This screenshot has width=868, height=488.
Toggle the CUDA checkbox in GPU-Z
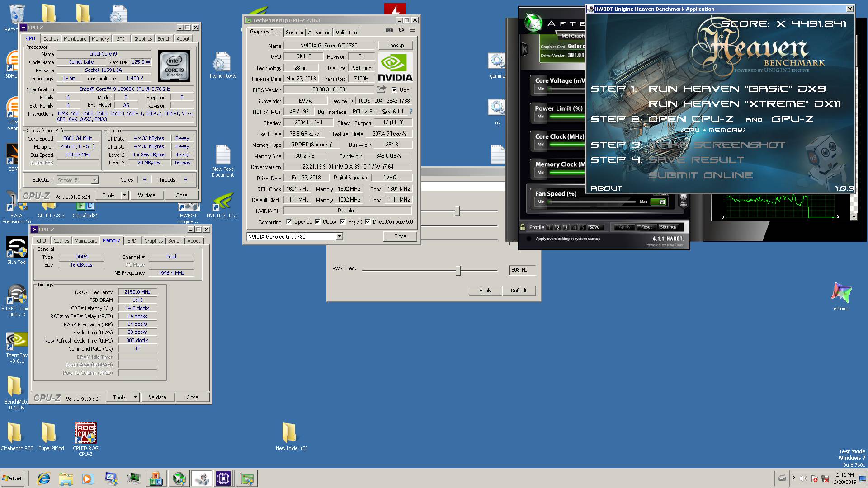pos(317,221)
